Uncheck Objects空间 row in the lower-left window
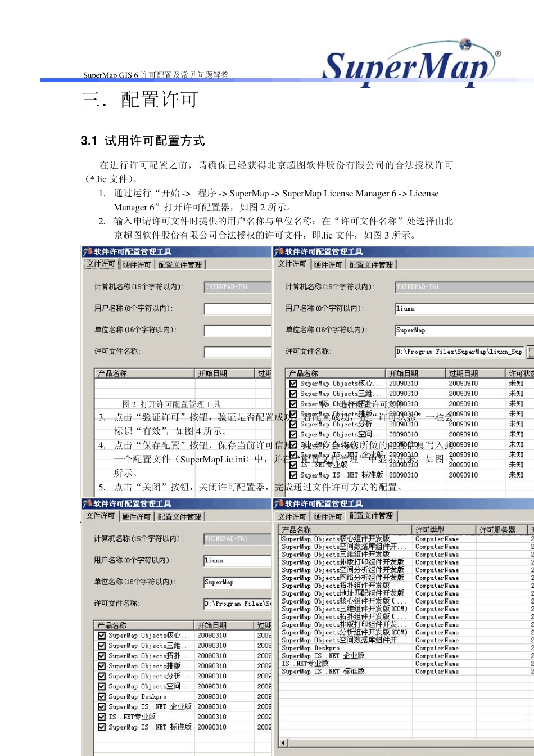 (102, 686)
